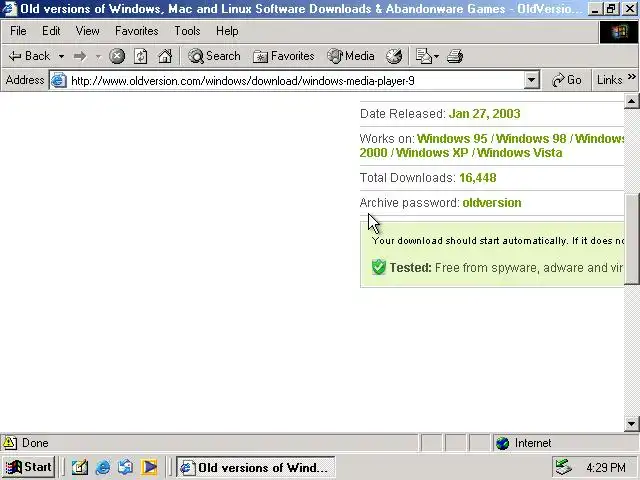Follow the Windows XP link

tap(432, 153)
